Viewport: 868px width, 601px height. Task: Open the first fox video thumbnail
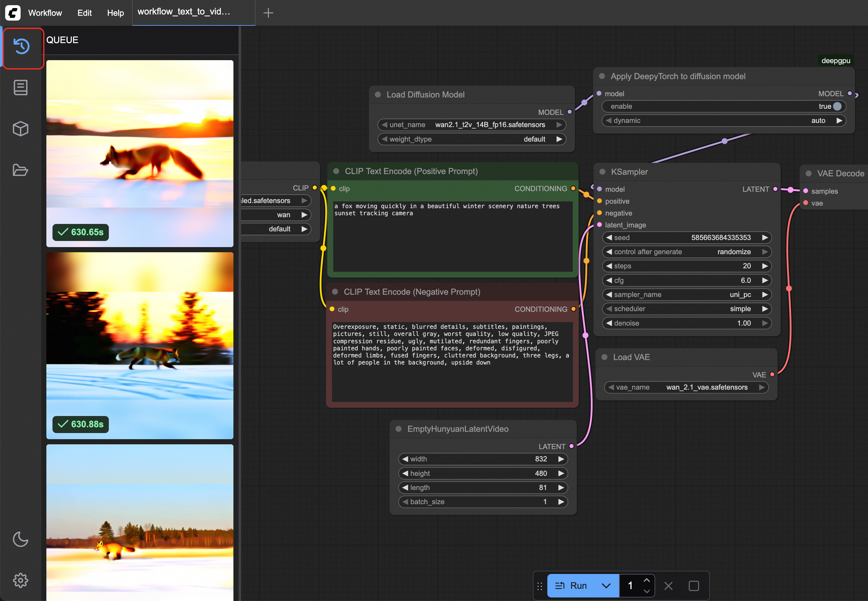(x=140, y=153)
